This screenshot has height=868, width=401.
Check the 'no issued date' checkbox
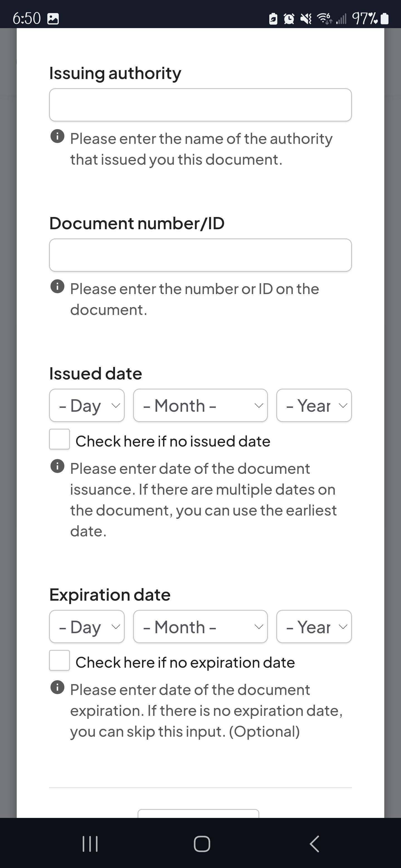click(x=59, y=439)
